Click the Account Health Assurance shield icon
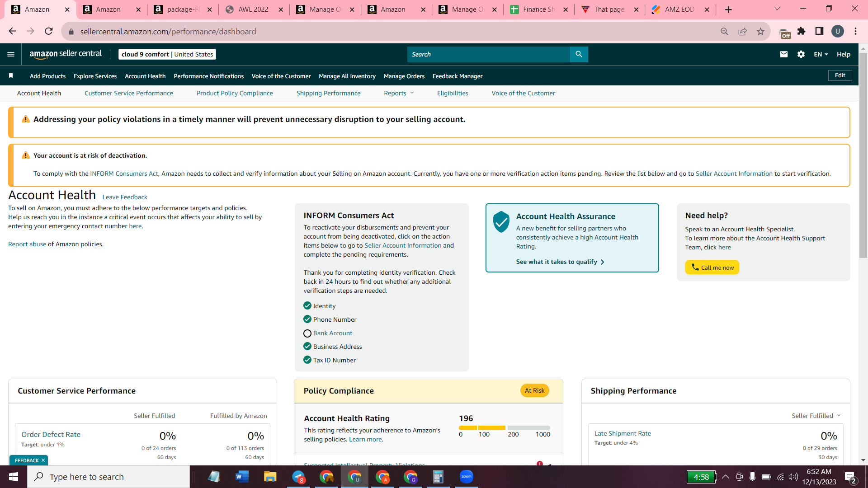Image resolution: width=868 pixels, height=488 pixels. tap(501, 222)
